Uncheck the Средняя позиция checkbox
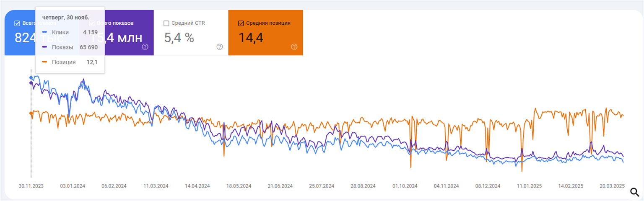The width and height of the screenshot is (644, 201). coord(241,23)
